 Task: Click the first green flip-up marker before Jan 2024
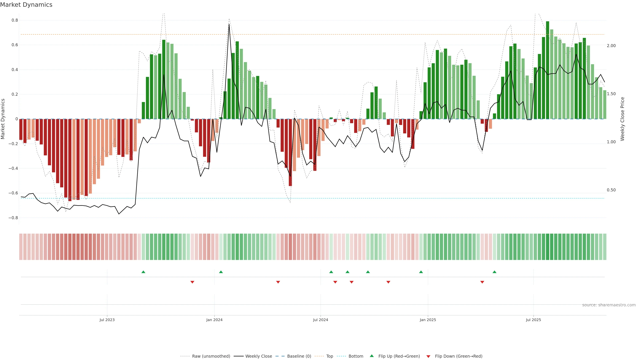click(x=143, y=272)
